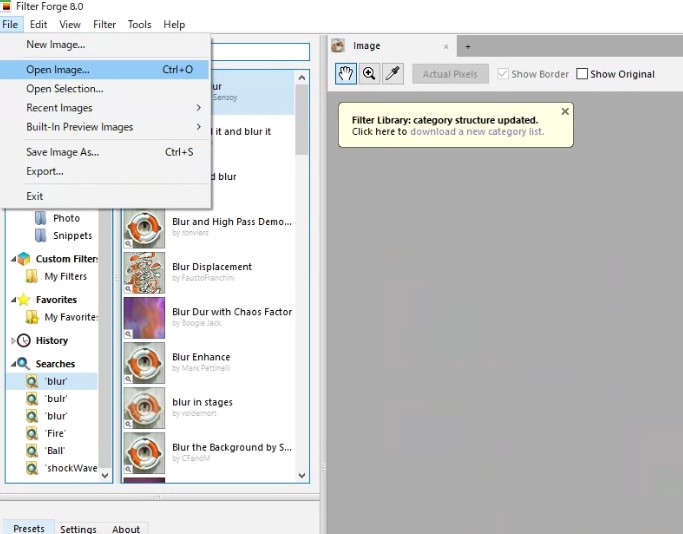Open the Help menu
The image size is (683, 534).
174,24
